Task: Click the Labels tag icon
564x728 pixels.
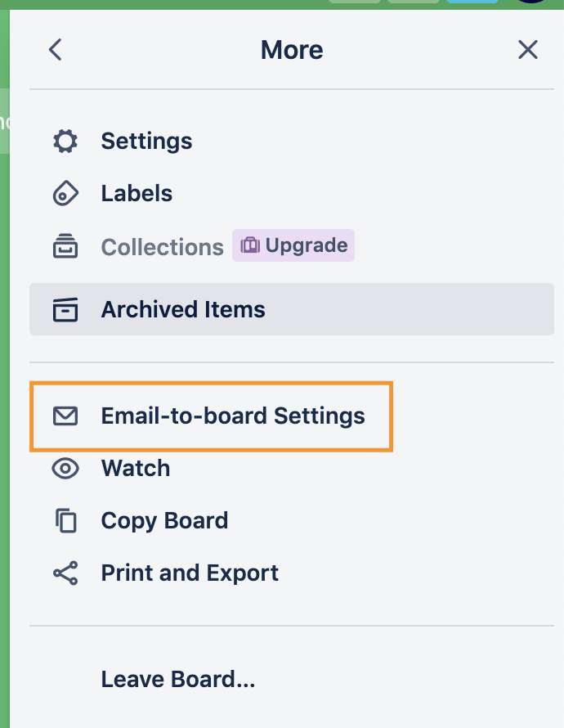Action: (65, 194)
